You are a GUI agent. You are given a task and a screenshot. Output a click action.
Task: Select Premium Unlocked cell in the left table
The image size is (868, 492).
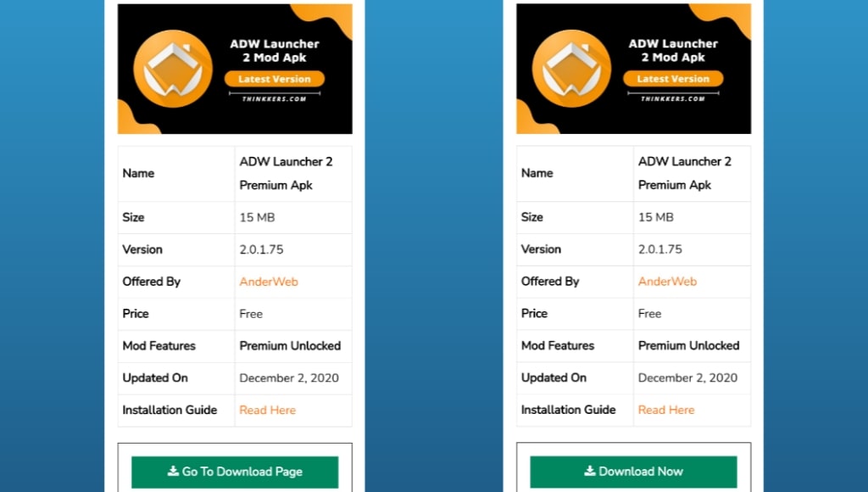(290, 346)
